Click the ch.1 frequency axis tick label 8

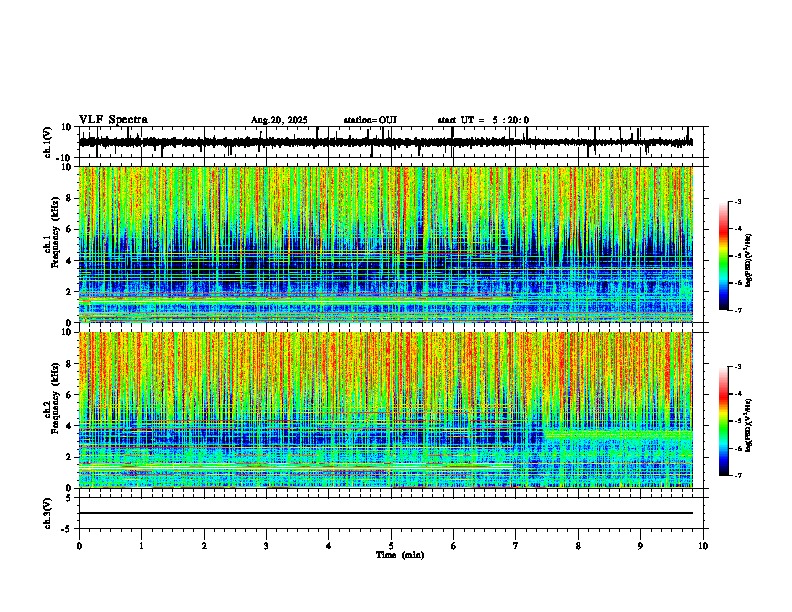(x=70, y=198)
